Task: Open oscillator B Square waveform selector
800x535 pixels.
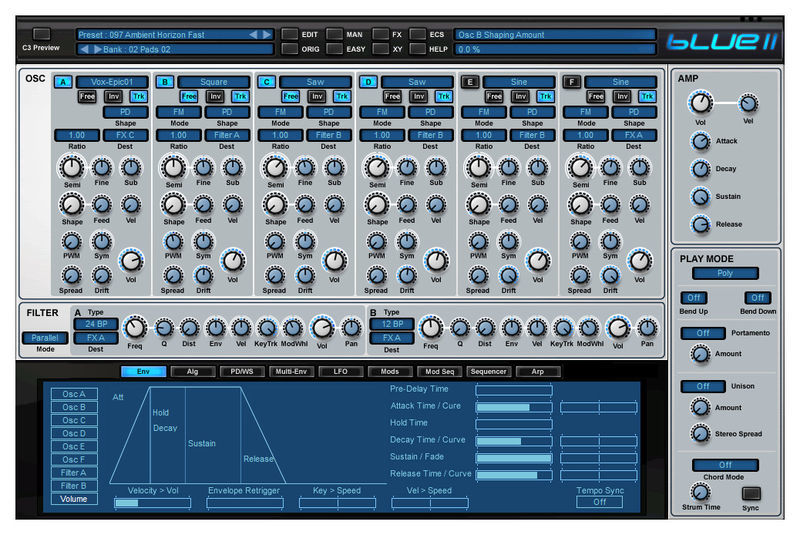Action: (x=214, y=82)
